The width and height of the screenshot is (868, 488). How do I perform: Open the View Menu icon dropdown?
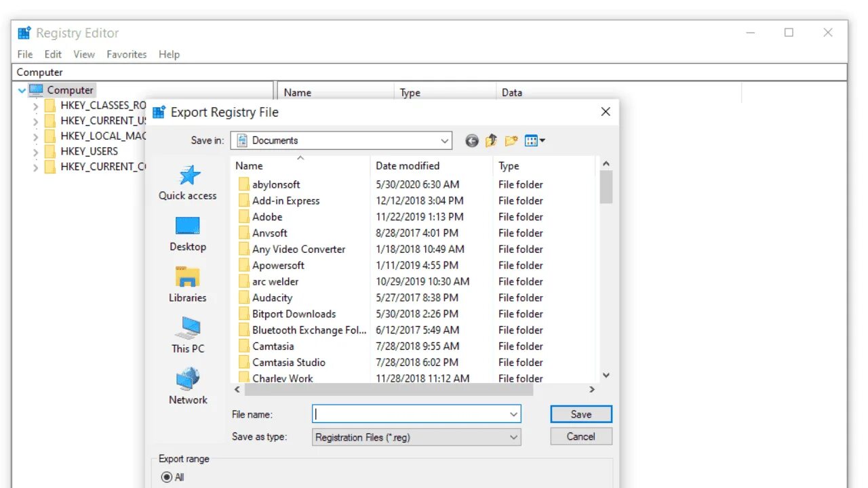tap(535, 141)
